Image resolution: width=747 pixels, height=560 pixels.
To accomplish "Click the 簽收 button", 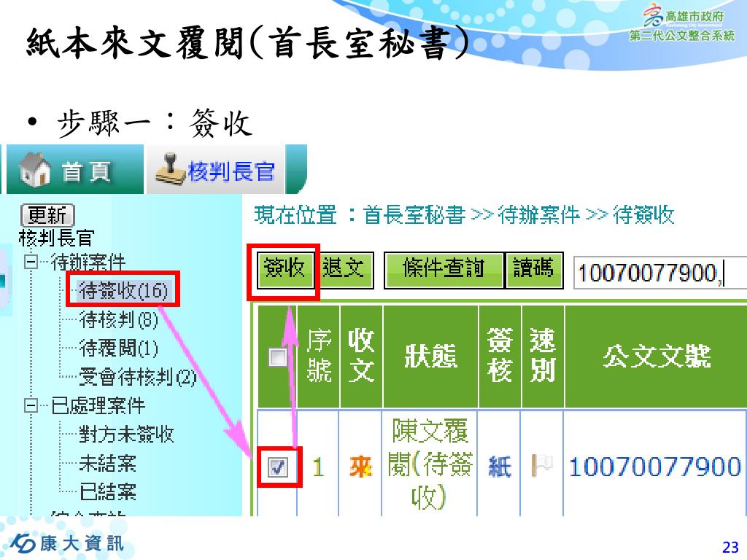I will (x=285, y=268).
